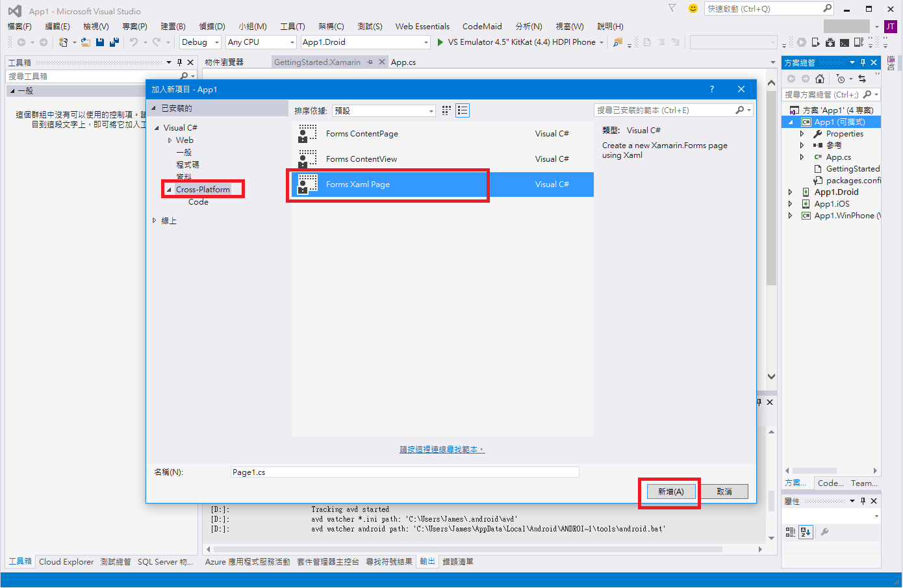Viewport: 903px width, 588px height.
Task: Expand the Web tree node
Action: pos(170,140)
